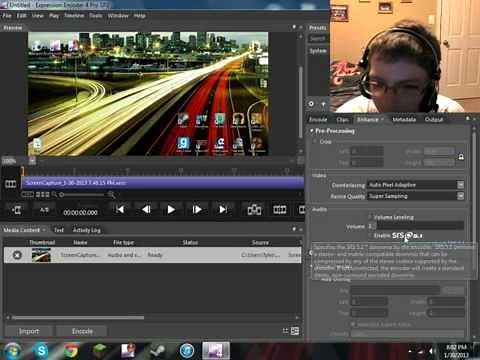Pin the Preview panel

(294, 27)
